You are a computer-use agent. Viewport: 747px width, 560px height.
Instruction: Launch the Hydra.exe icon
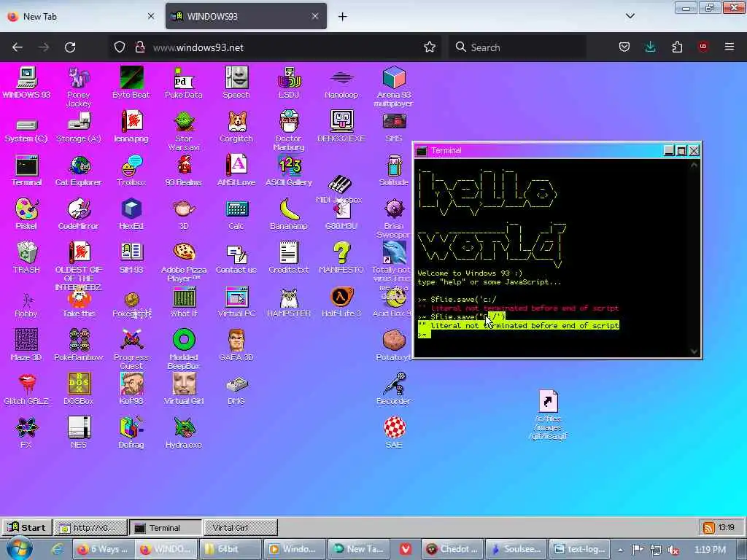coord(183,432)
